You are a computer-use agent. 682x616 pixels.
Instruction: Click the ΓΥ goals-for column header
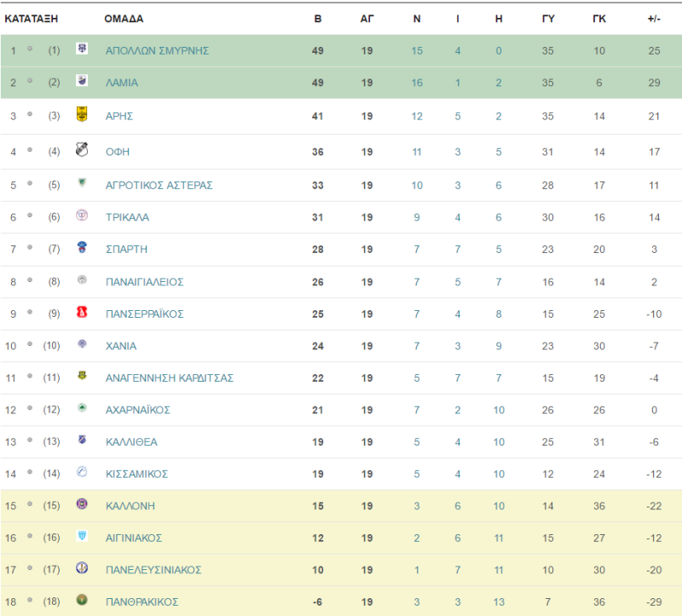coord(548,19)
